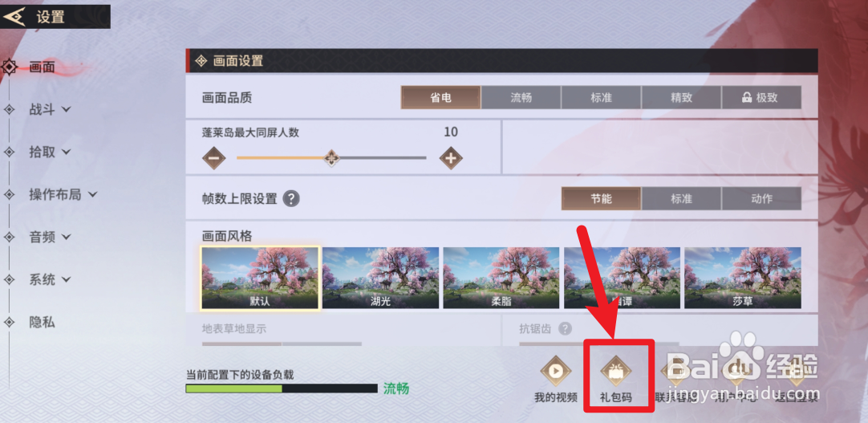Screen dimensions: 868x423
Task: Select the locked 极致 quality button
Action: (762, 97)
